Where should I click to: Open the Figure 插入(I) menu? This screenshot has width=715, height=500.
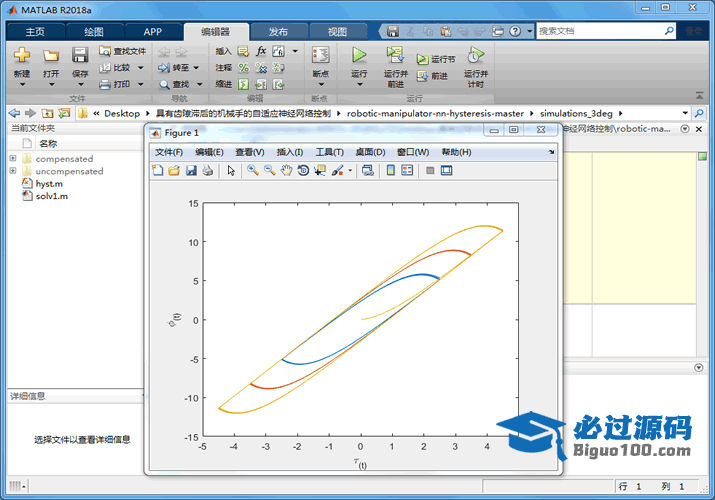point(290,152)
